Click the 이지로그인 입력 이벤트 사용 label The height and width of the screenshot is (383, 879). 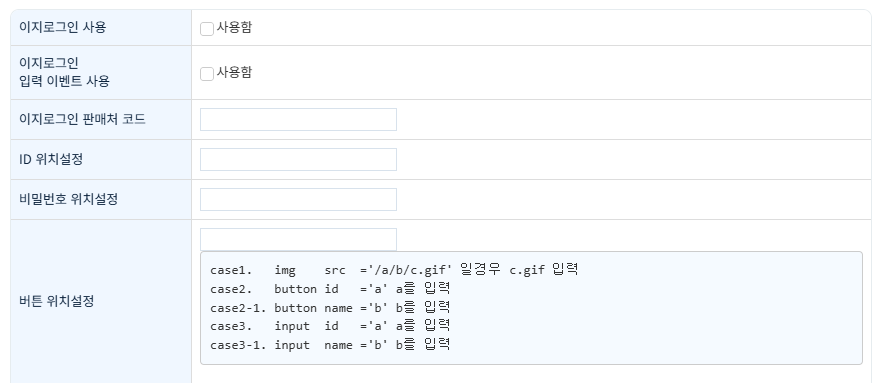point(64,72)
